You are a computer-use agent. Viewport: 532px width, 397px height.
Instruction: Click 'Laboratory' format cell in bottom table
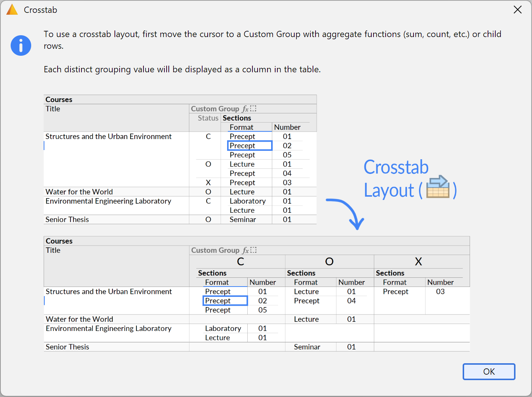click(x=223, y=328)
